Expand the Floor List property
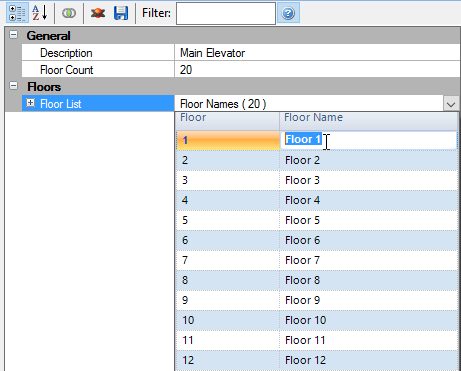The image size is (461, 371). click(x=30, y=103)
